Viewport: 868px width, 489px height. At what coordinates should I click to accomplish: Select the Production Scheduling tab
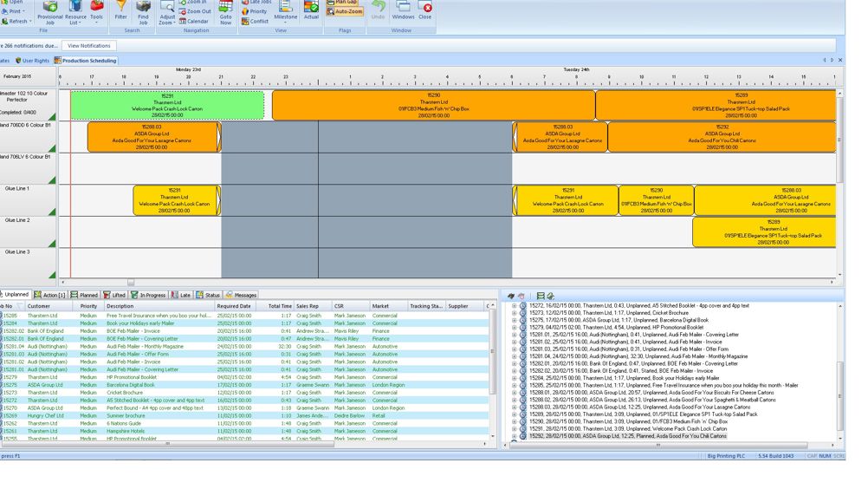[86, 61]
